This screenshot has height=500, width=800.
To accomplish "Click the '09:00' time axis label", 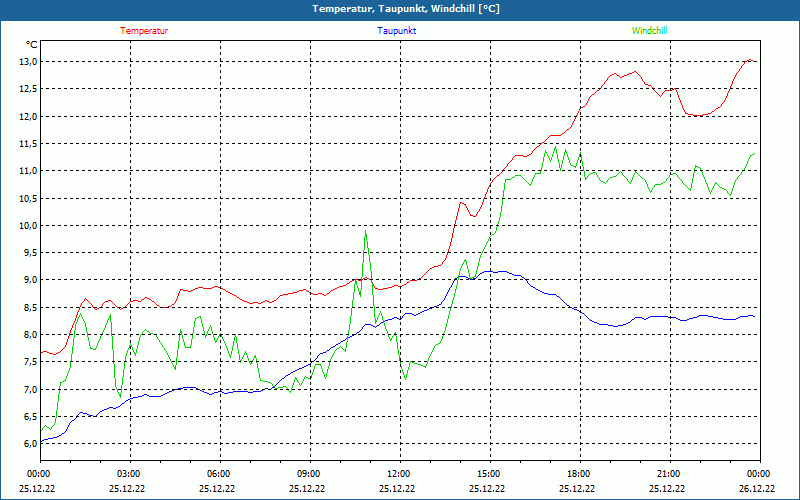I will [x=310, y=474].
